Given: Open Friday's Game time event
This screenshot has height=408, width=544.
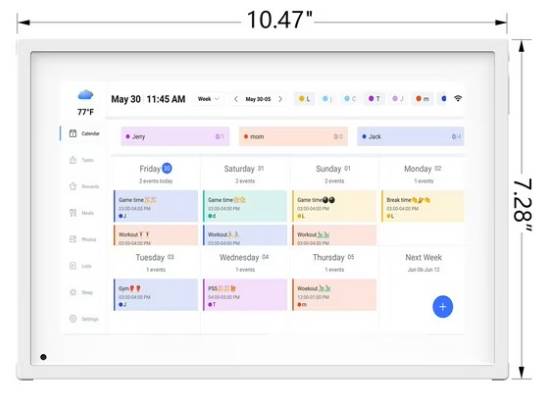Looking at the screenshot, I should click(x=156, y=206).
